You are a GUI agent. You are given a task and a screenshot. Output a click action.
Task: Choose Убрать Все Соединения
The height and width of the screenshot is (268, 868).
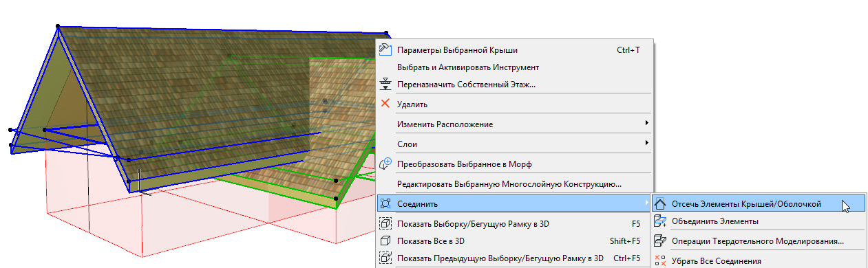(x=759, y=261)
